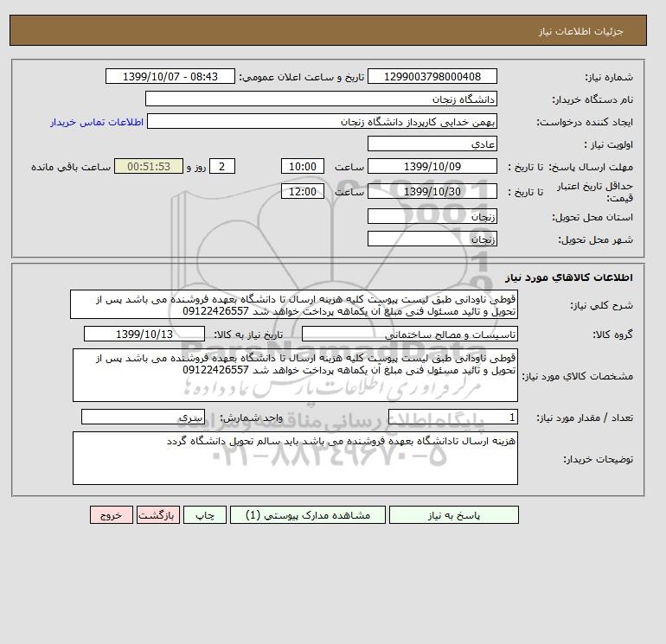Open اطلاعات تماس خریدار link
666x644 pixels.
97,122
